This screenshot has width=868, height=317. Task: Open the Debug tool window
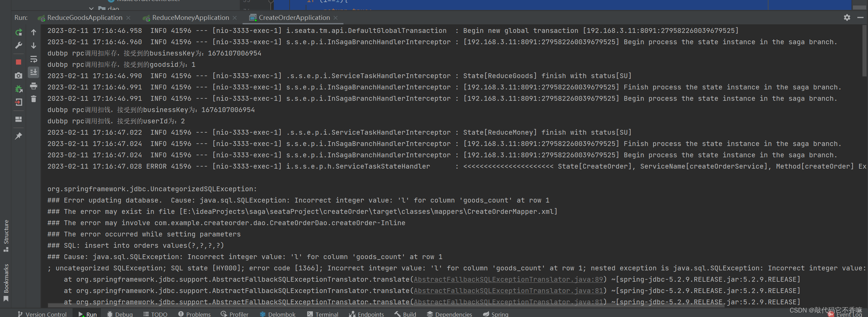pyautogui.click(x=120, y=314)
